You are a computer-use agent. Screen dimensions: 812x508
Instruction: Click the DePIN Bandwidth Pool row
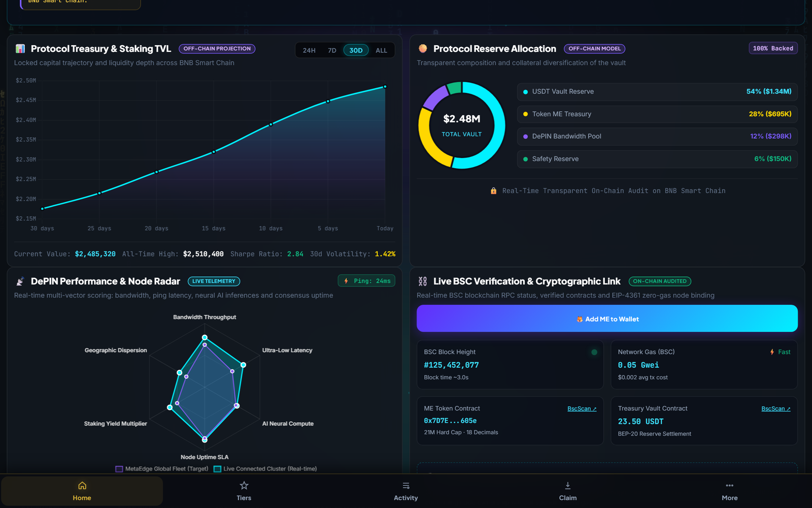pyautogui.click(x=657, y=136)
